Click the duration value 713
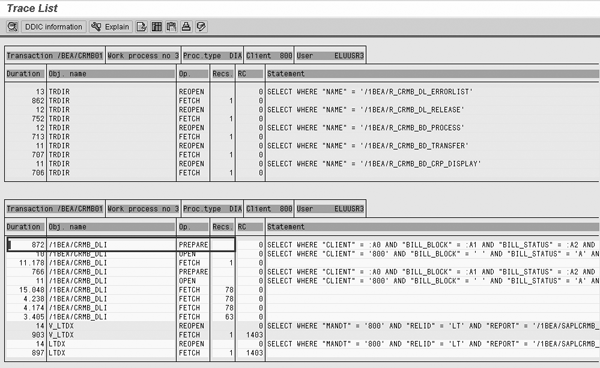This screenshot has height=368, width=600. point(38,137)
